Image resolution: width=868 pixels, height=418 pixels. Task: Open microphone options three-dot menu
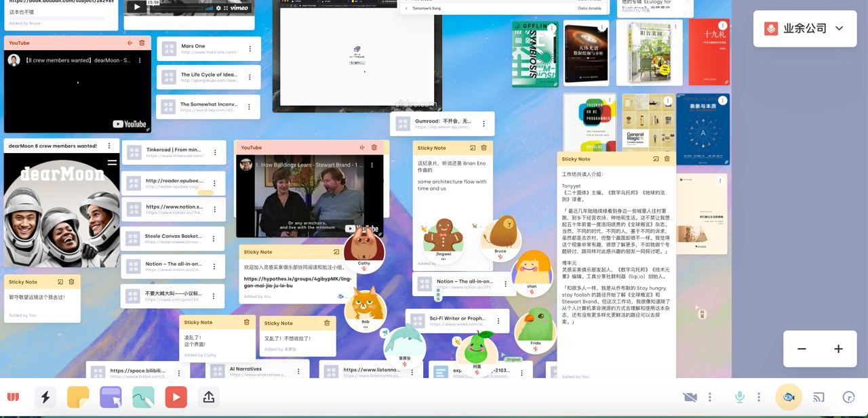(759, 397)
